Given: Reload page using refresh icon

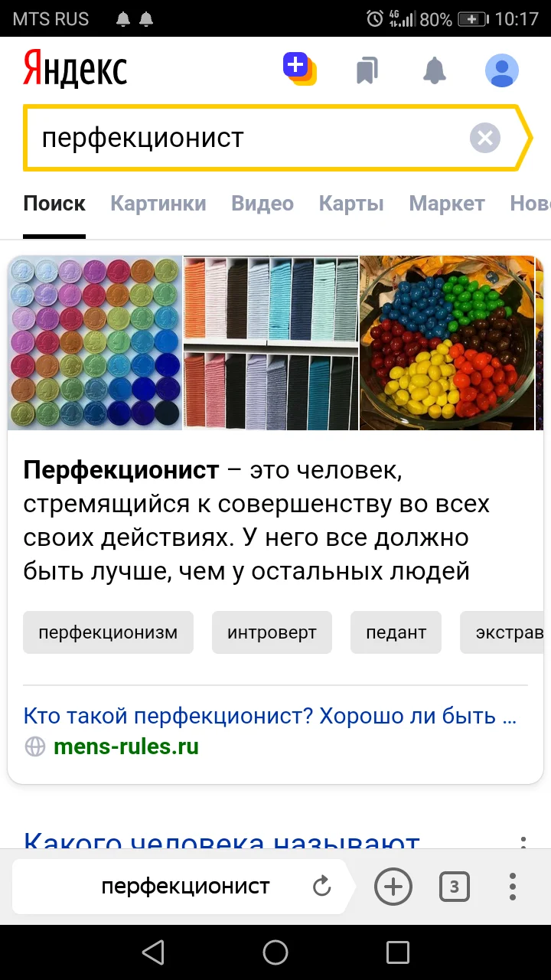Looking at the screenshot, I should pos(322,887).
